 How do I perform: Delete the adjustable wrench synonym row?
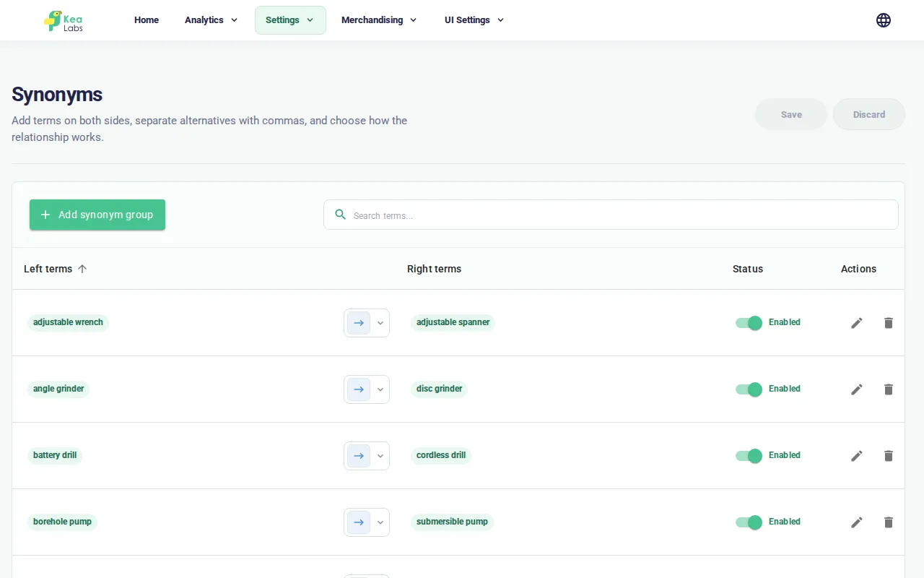[x=889, y=323]
